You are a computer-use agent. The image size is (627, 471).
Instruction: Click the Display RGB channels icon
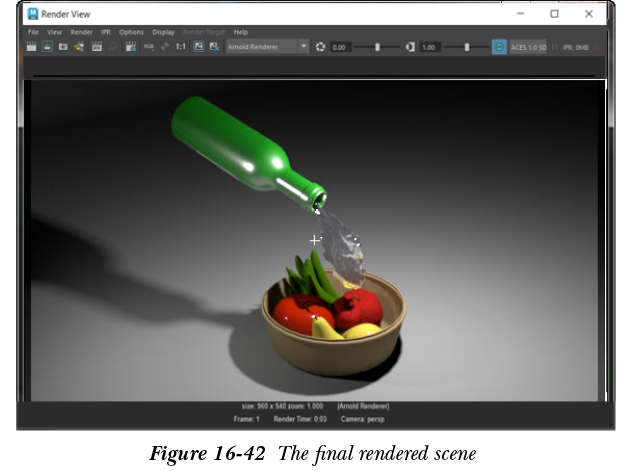148,47
